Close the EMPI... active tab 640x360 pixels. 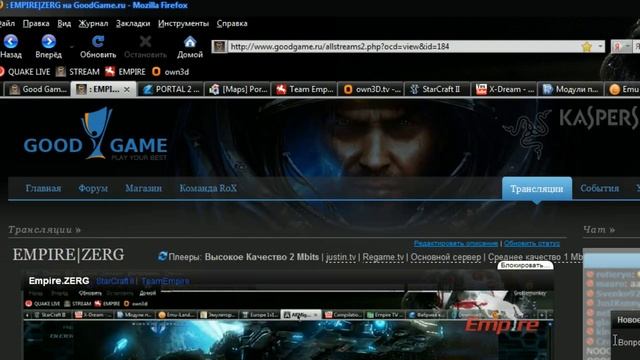pyautogui.click(x=127, y=90)
